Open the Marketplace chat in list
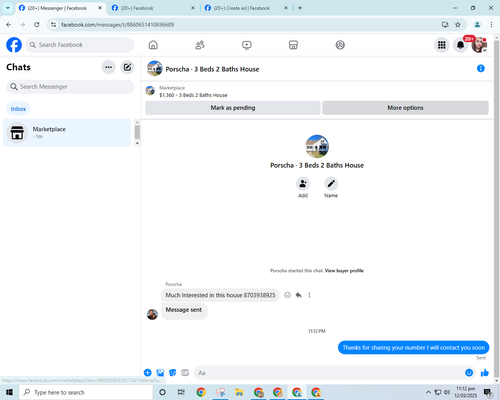 tap(67, 133)
